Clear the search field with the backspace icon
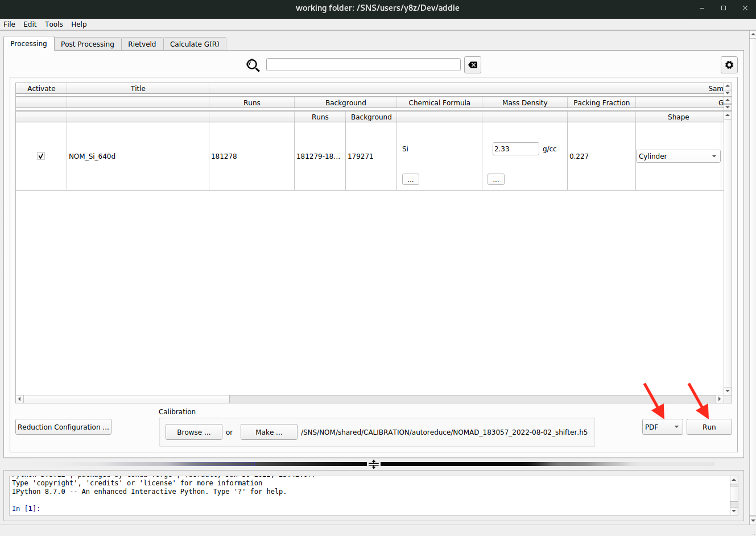756x536 pixels. click(x=473, y=65)
